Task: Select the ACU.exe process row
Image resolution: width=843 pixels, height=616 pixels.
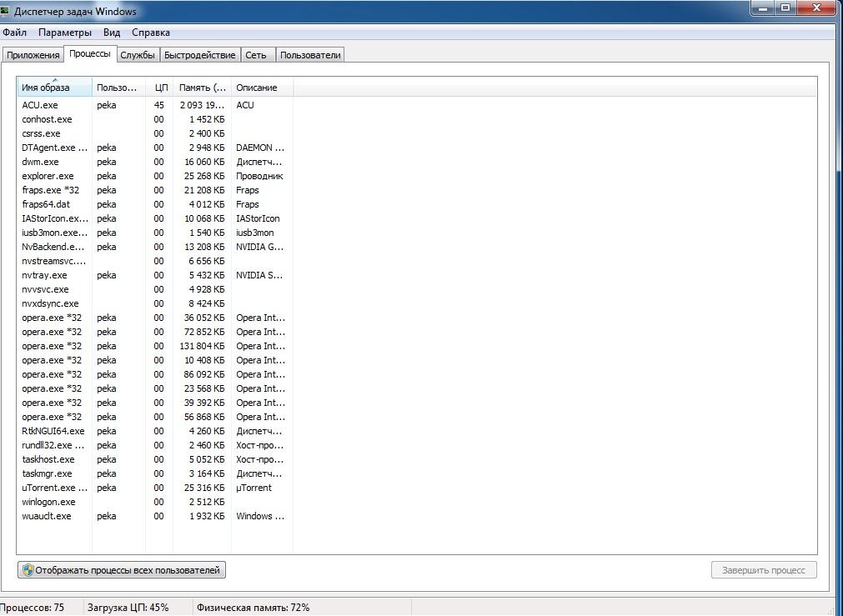Action: click(155, 105)
